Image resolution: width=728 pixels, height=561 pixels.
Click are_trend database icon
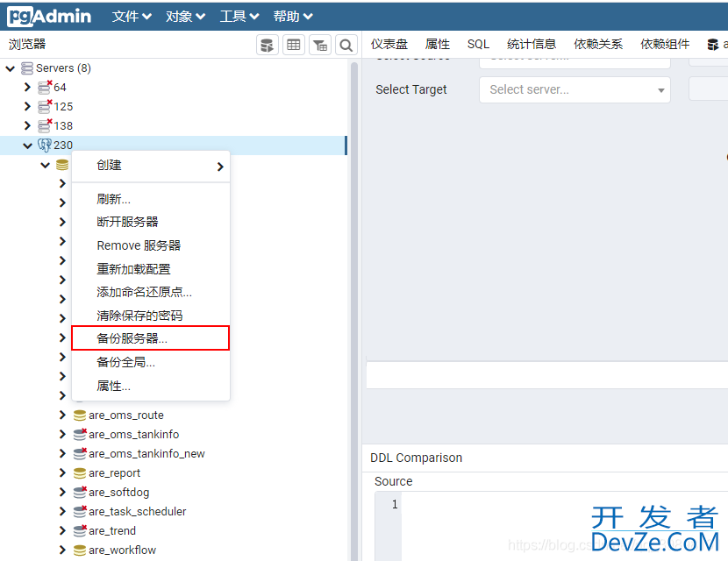click(x=80, y=531)
